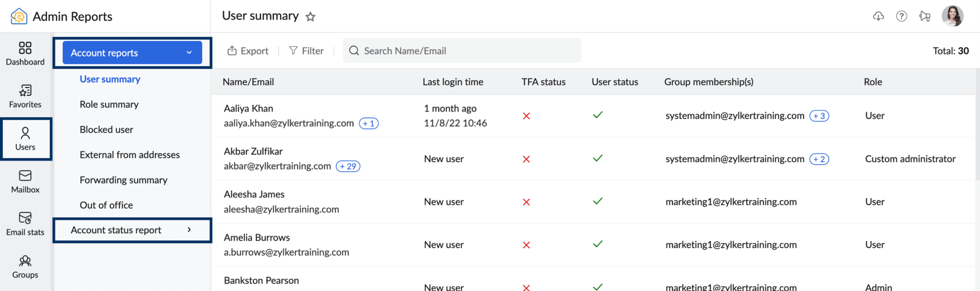Open the Favorites sidebar section
980x291 pixels.
pos(25,96)
